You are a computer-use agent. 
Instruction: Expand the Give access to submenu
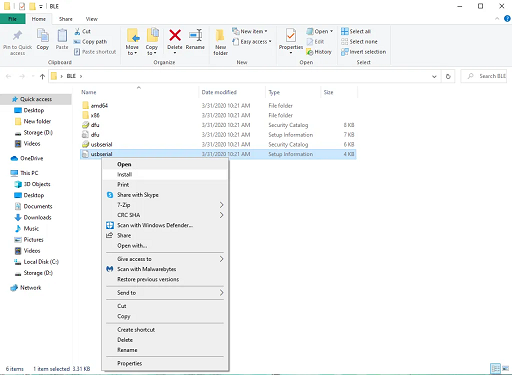(165, 259)
